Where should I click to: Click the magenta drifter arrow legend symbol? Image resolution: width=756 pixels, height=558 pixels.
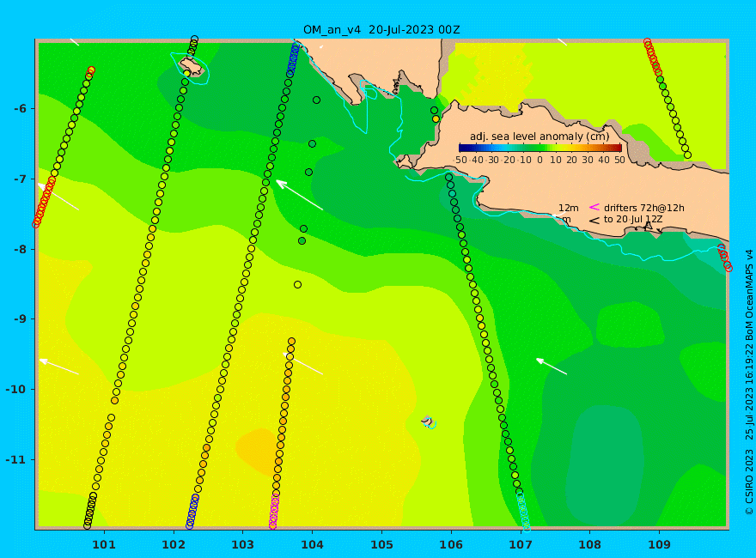click(594, 207)
